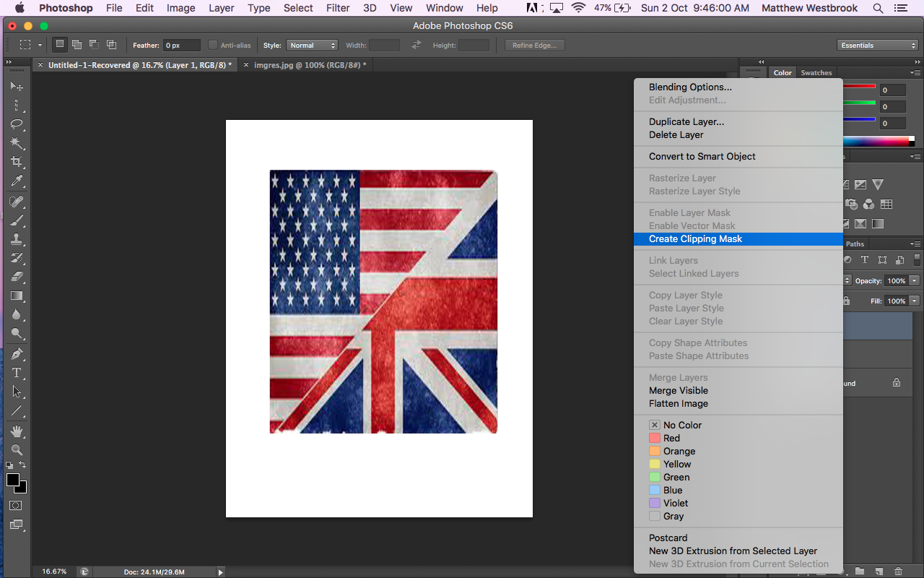Lock the Background layer icon

897,383
